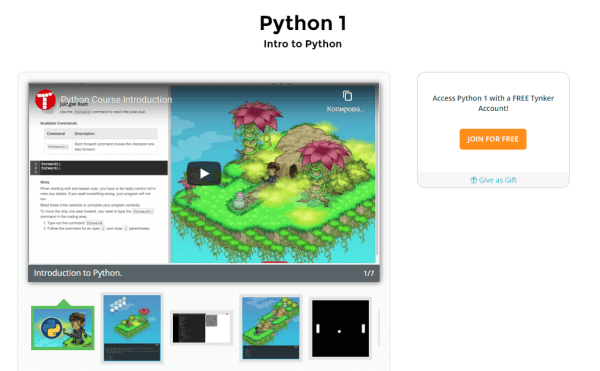Select the long green island path thumbnail
The height and width of the screenshot is (371, 600).
click(271, 328)
